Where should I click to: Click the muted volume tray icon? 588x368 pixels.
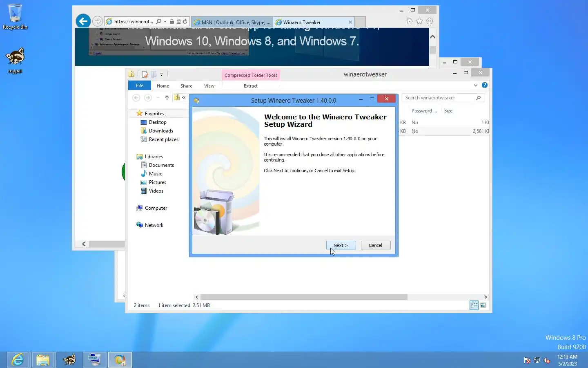coord(547,360)
